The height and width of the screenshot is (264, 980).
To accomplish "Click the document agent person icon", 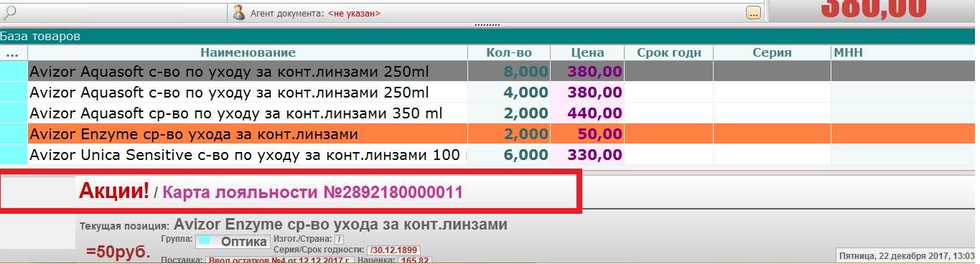I will coord(240,13).
